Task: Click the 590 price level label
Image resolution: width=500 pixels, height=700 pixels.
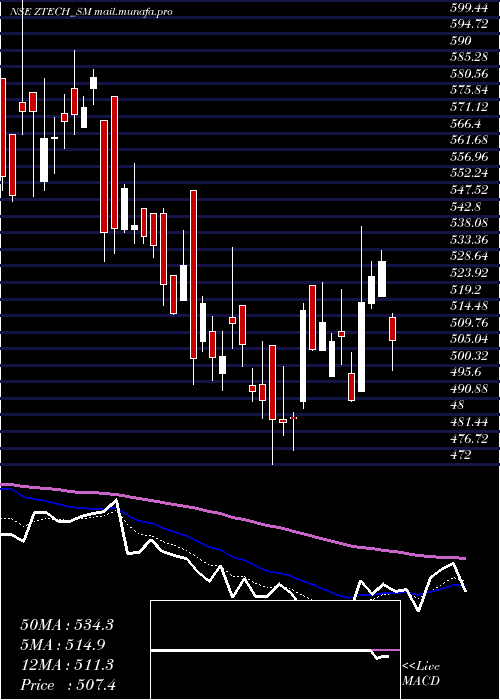Action: [461, 41]
